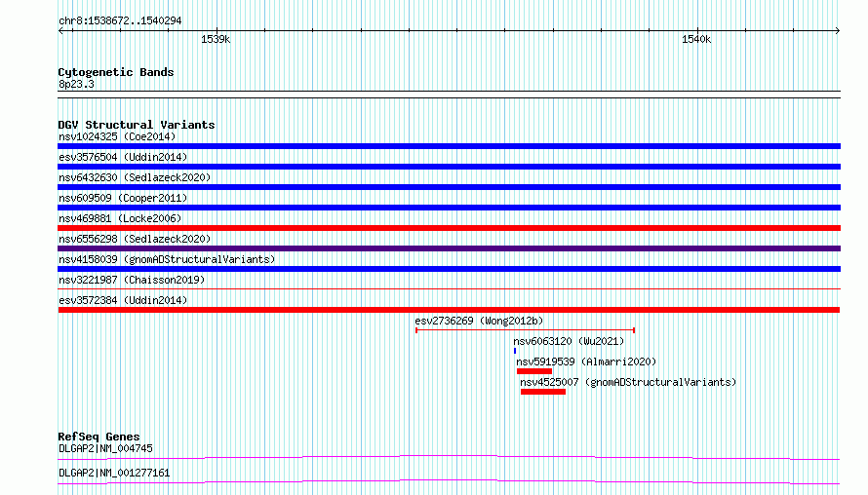Open the nsv1024325 (Coe2014) variant label
868x495 pixels.
click(x=117, y=136)
